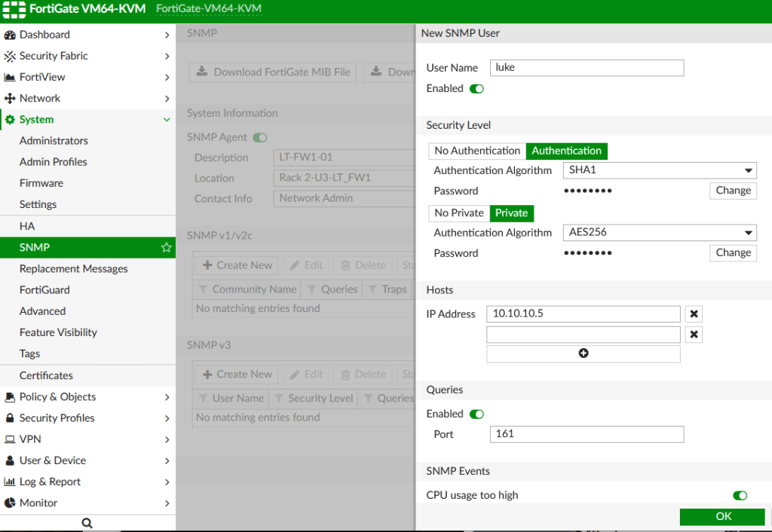This screenshot has width=772, height=532.
Task: Favorite SNMP page with star icon
Action: click(x=167, y=248)
